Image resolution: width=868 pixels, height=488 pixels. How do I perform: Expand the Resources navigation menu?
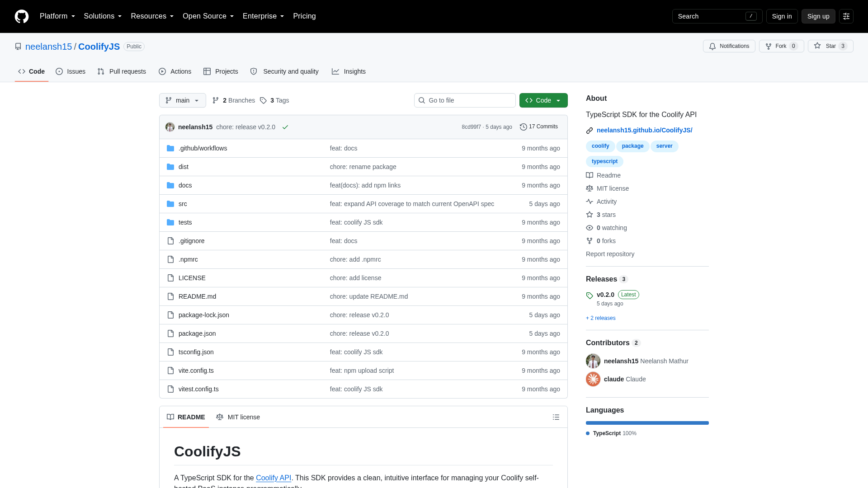[x=152, y=16]
